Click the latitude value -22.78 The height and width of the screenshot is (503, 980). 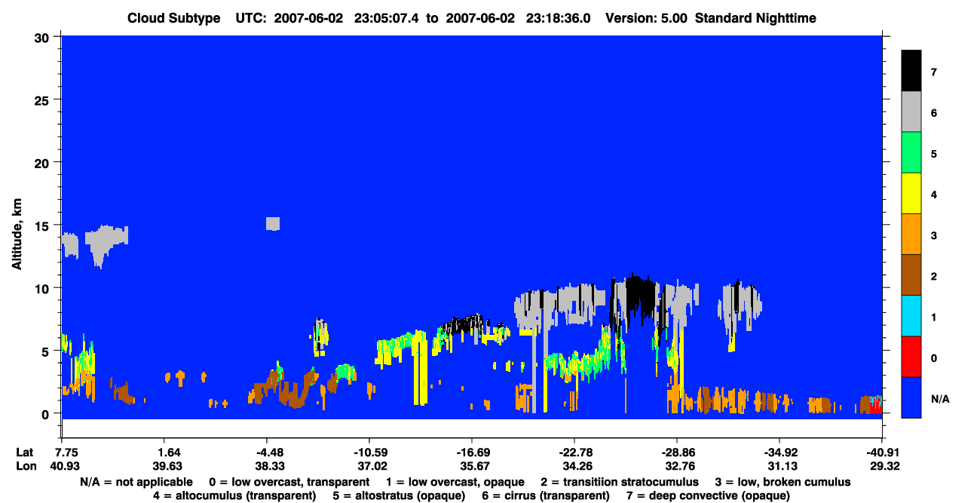574,452
